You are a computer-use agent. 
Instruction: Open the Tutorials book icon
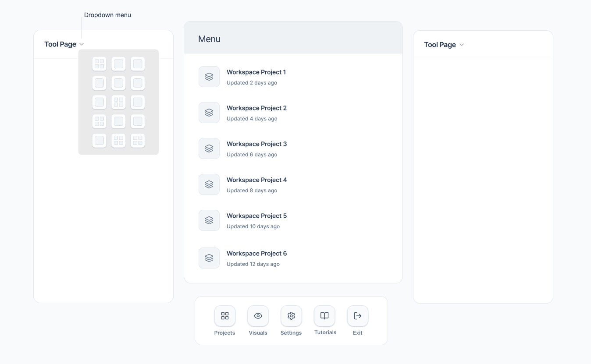point(324,316)
